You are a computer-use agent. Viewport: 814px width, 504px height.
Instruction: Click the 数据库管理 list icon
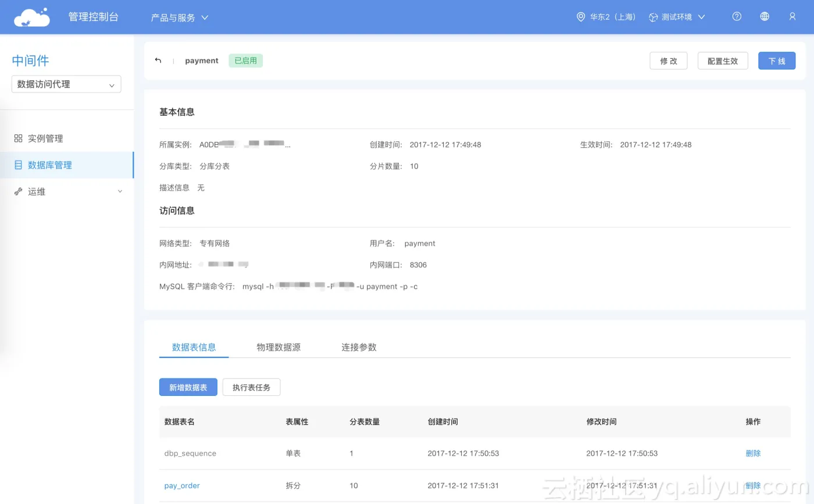click(18, 165)
